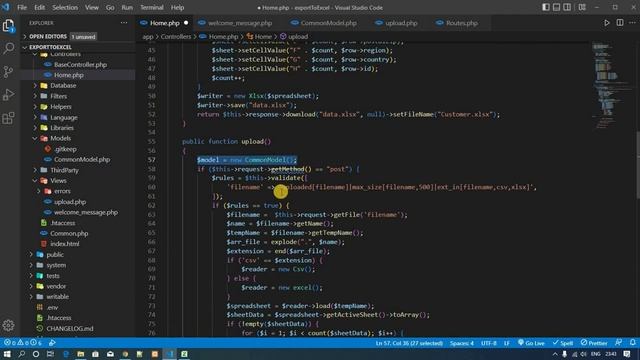
Task: Click line number 63 in gutter
Action: (x=152, y=215)
